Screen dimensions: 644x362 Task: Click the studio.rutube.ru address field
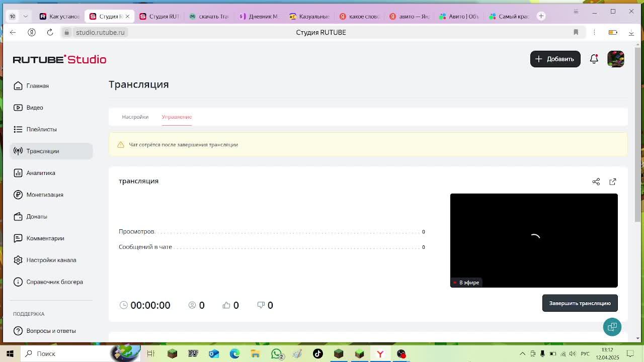coord(100,32)
